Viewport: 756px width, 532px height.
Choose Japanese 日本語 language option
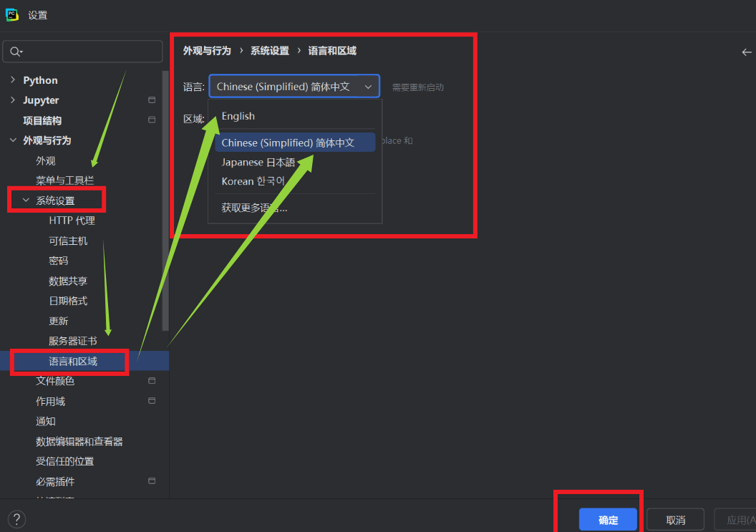tap(258, 163)
